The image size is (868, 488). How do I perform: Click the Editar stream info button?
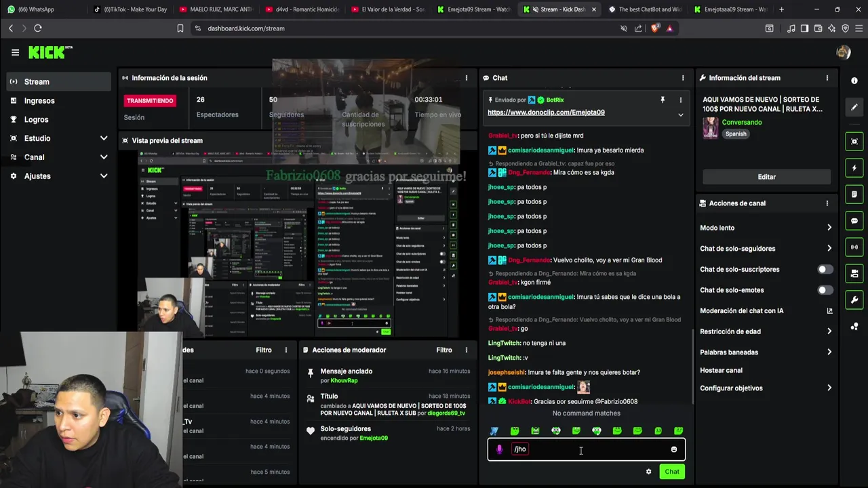(766, 177)
